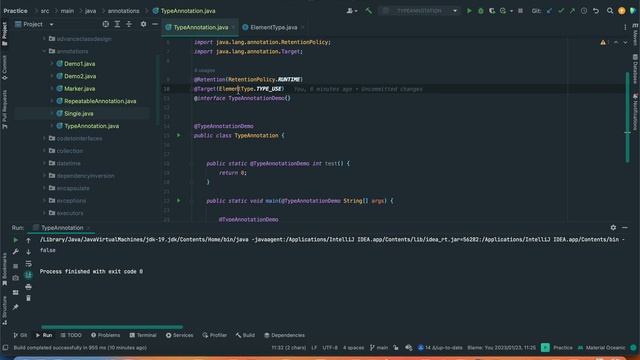The height and width of the screenshot is (360, 640).
Task: Run the TypeAnnotation configuration from the toolbar
Action: tap(469, 11)
